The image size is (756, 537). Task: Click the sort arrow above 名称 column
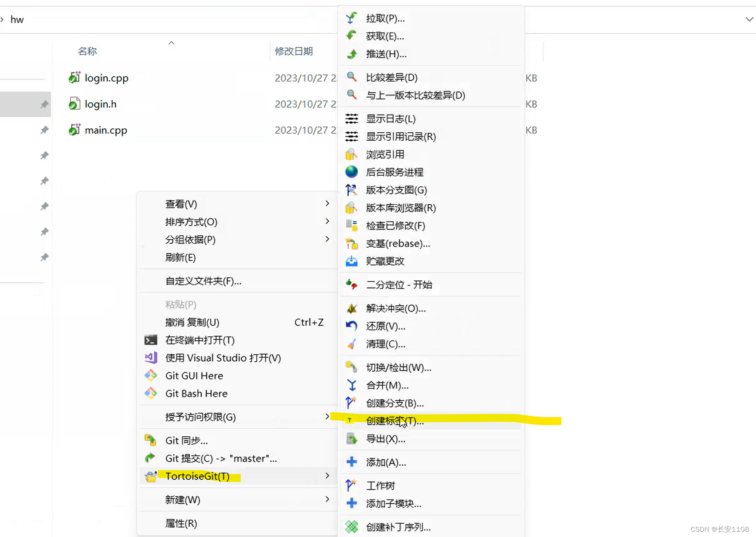pos(172,43)
